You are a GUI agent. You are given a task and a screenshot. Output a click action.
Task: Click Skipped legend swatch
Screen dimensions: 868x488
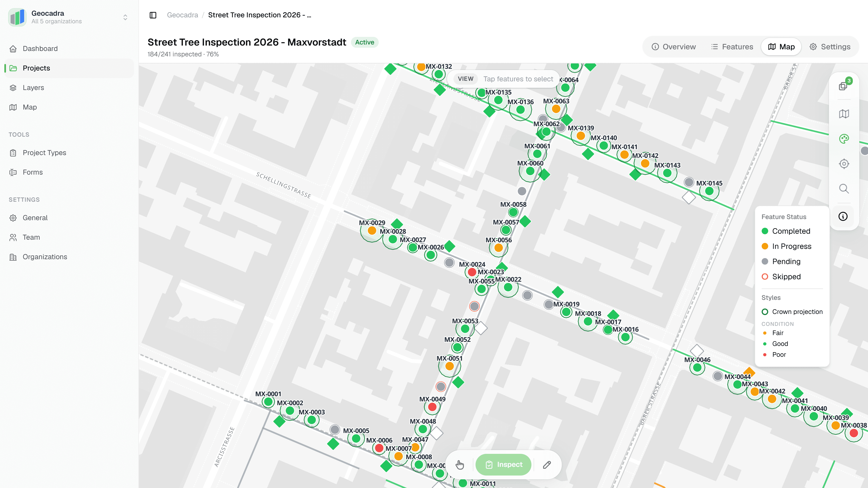(765, 277)
